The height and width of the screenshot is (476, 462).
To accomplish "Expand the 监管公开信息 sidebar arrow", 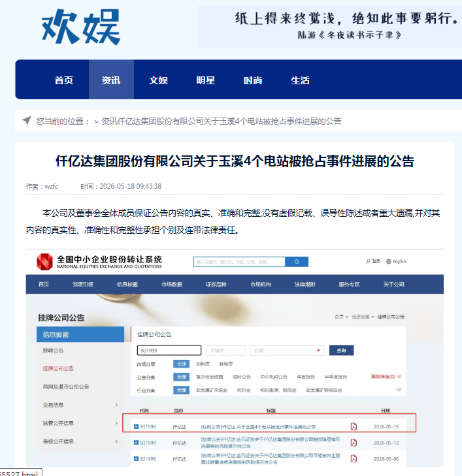I will (116, 423).
